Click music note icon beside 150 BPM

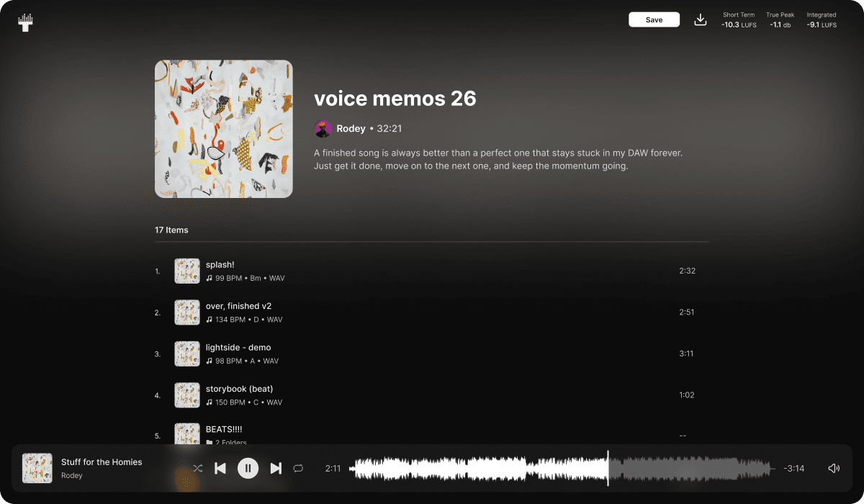tap(209, 402)
